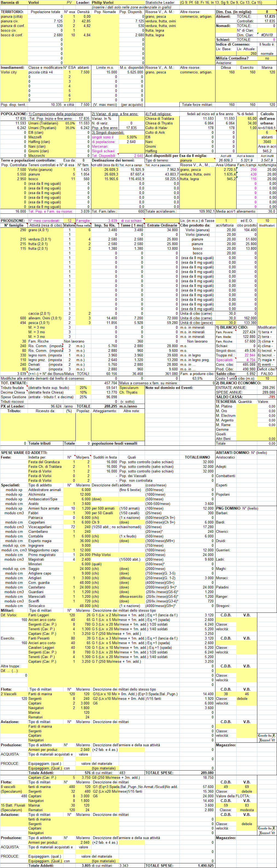Viewport: 277px width, 868px height.
Task: Select the 'Baronia di' header cell
Action: (x=9, y=2)
